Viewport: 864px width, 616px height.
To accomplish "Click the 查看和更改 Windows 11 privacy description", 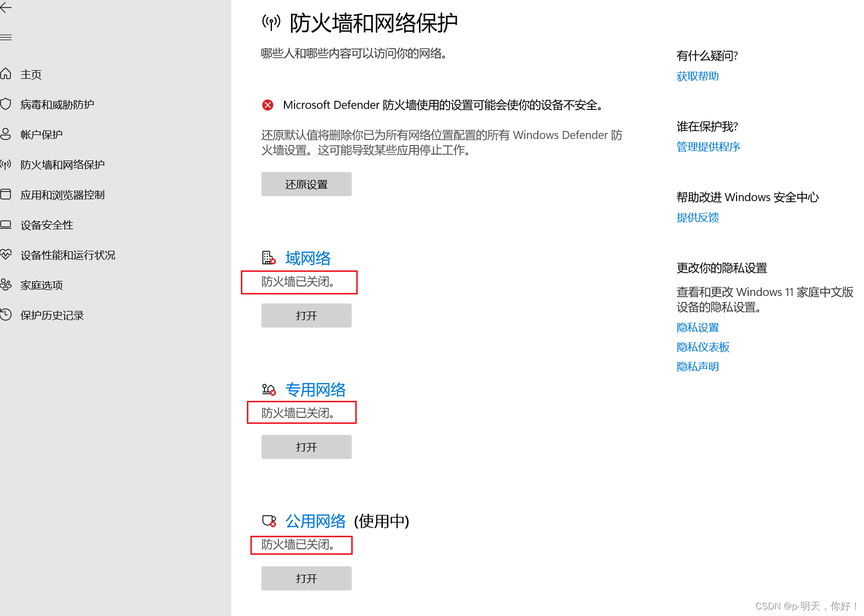I will tap(765, 299).
